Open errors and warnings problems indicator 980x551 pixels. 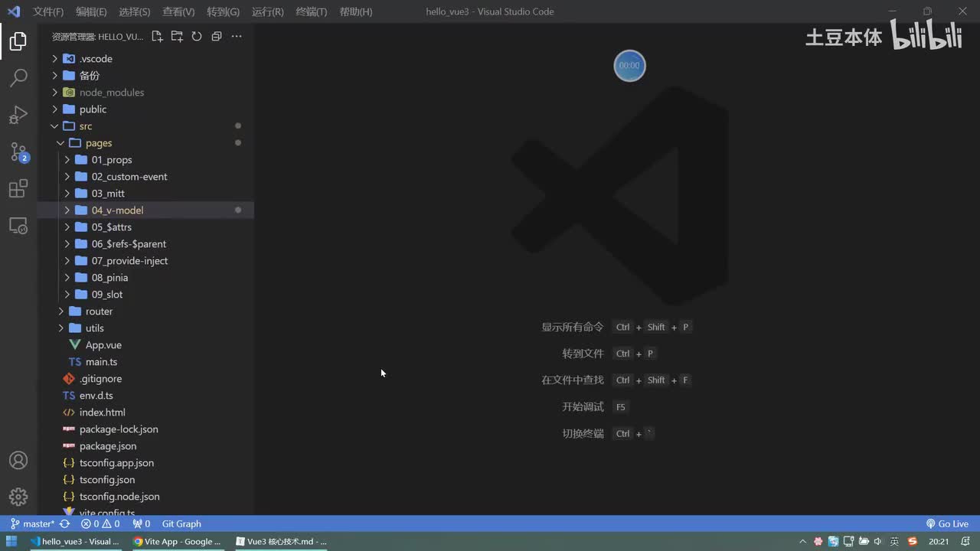click(x=100, y=524)
